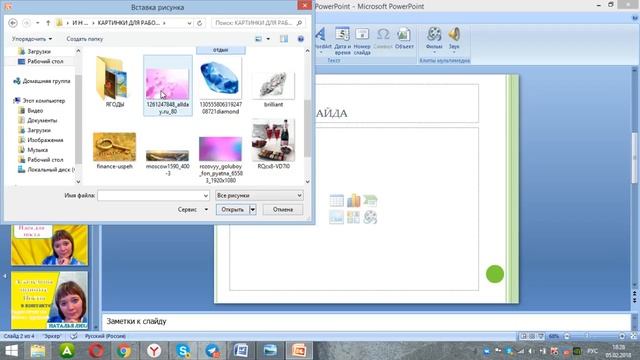Insert SmartArt via slide placeholder icon
This screenshot has height=360, width=640.
(370, 201)
